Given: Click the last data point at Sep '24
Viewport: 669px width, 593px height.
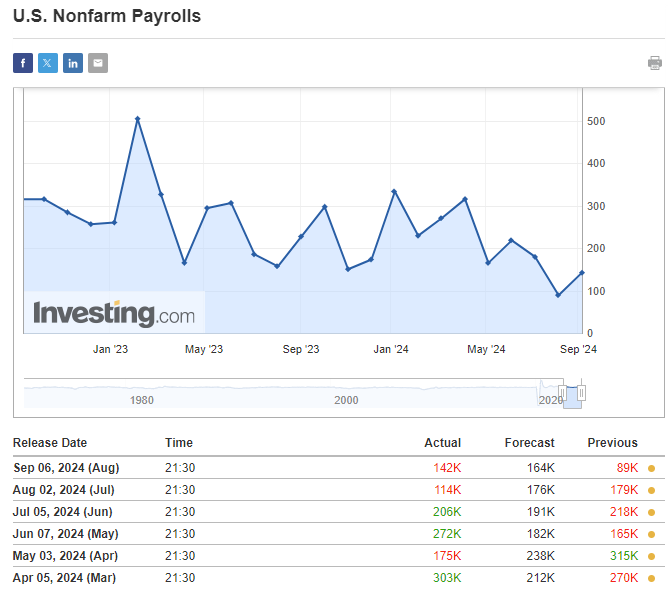Looking at the screenshot, I should (581, 272).
